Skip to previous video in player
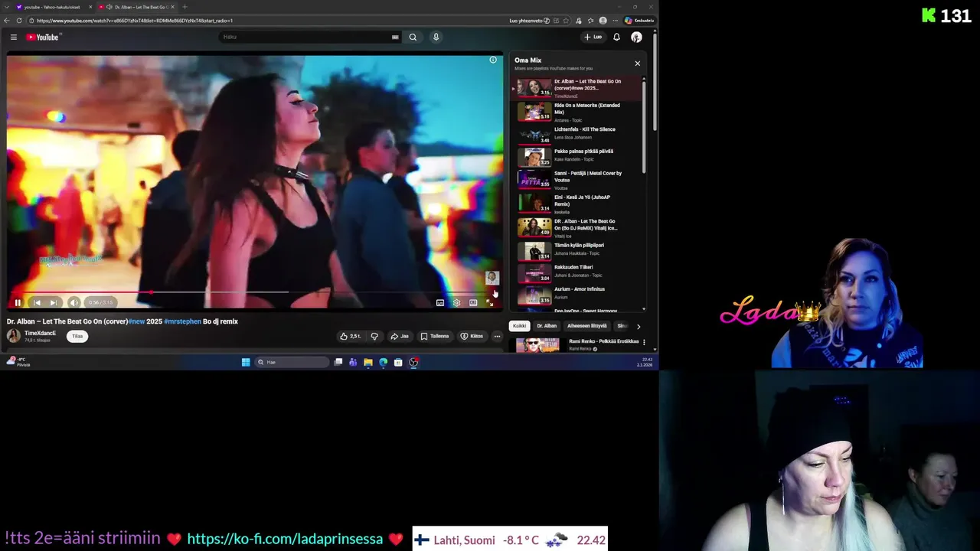This screenshot has width=980, height=551. (x=37, y=302)
